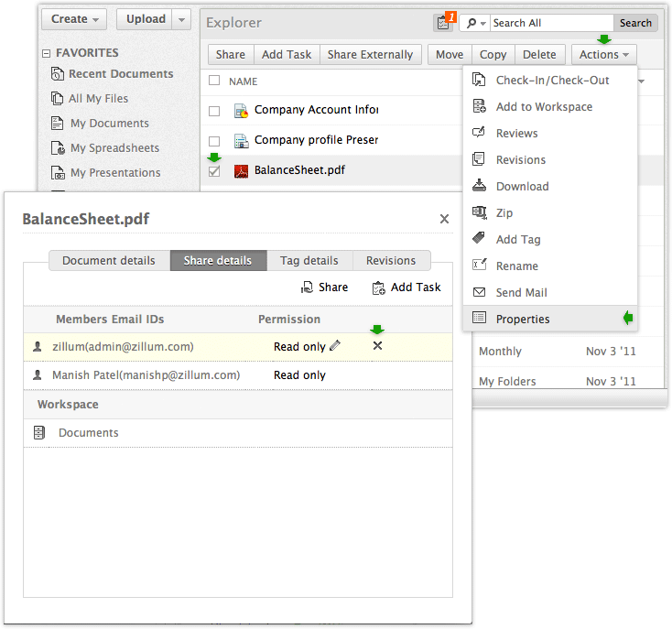This screenshot has height=629, width=672.
Task: Click the Copy button
Action: [x=493, y=55]
